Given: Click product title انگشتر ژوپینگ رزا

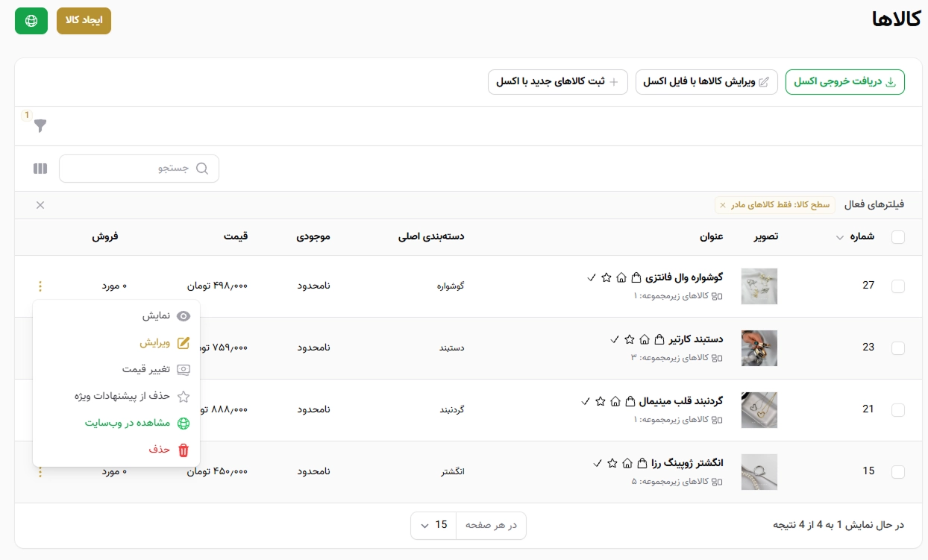Looking at the screenshot, I should coord(687,463).
